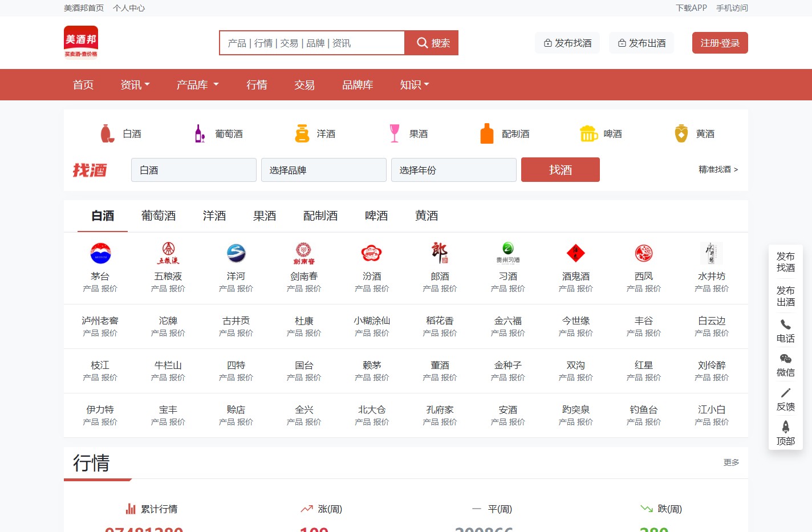This screenshot has height=532, width=812.
Task: Select the 黄酒 jar icon
Action: point(681,133)
